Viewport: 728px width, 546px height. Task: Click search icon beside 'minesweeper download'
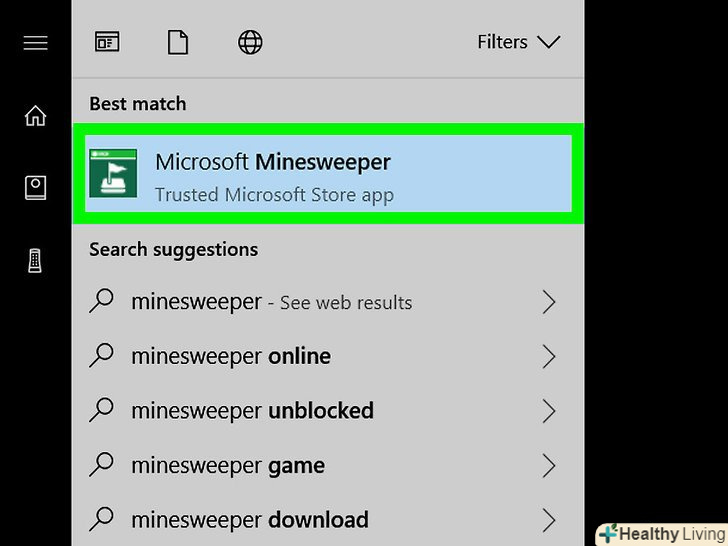[101, 519]
